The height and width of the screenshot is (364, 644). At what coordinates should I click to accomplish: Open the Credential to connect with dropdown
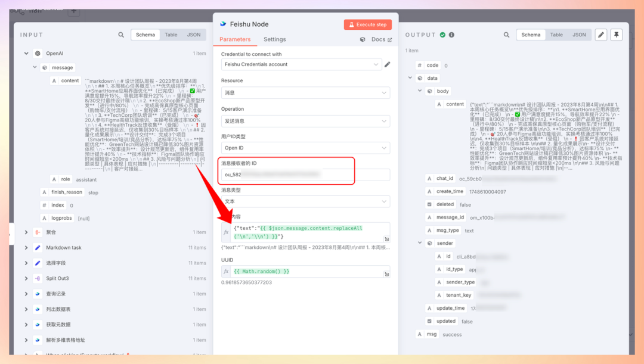pyautogui.click(x=302, y=64)
